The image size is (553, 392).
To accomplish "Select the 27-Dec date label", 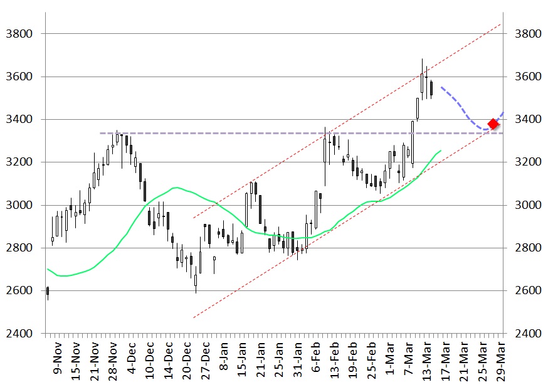I will coord(205,360).
